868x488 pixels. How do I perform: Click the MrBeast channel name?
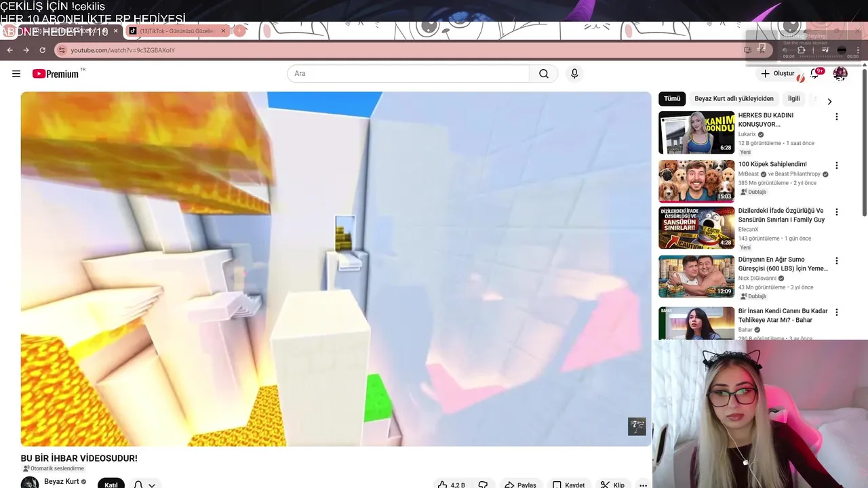[749, 174]
